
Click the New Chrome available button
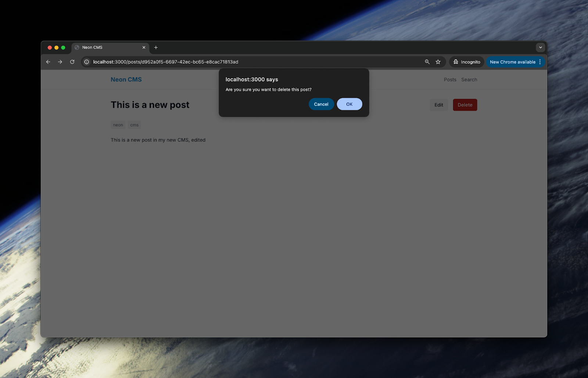tap(512, 62)
